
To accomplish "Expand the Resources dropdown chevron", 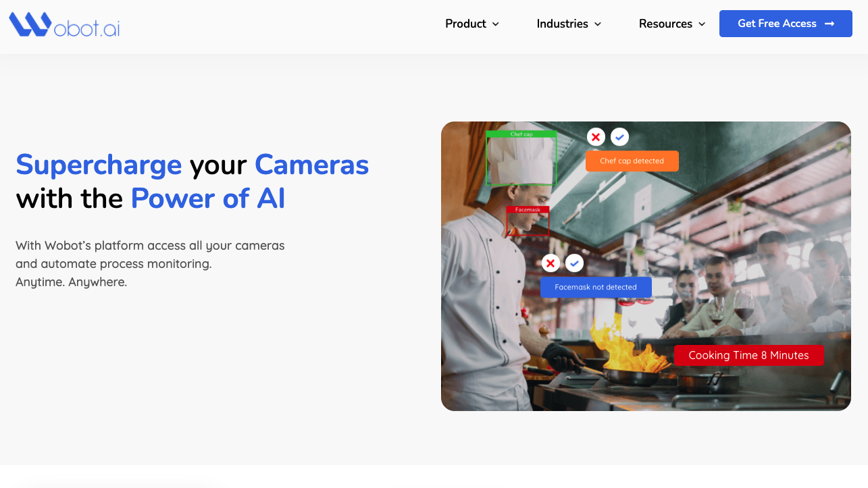I will pos(702,24).
